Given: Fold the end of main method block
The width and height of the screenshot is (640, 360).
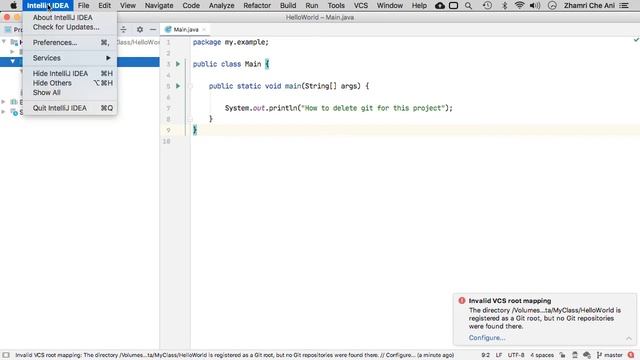Looking at the screenshot, I should tap(190, 119).
